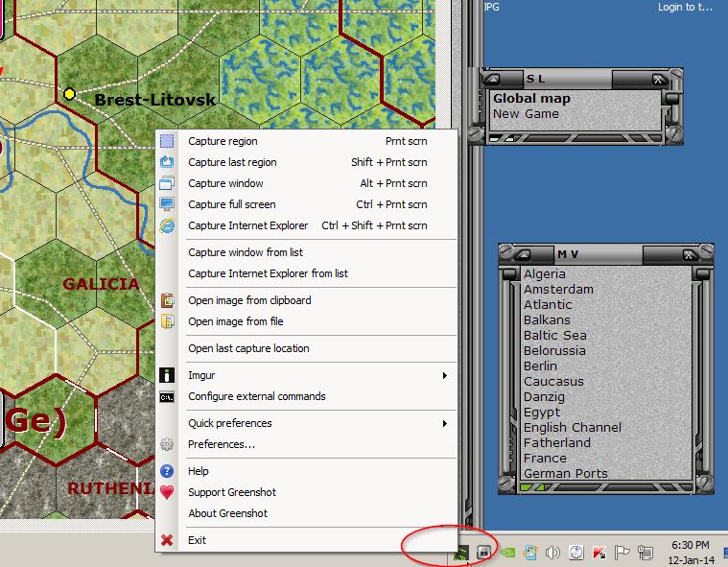
Task: Click the Capture last region icon
Action: point(167,162)
